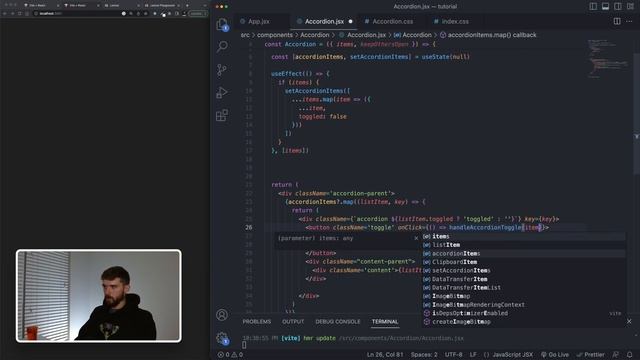Open the notifications bell icon
The image size is (640, 360).
point(629,355)
